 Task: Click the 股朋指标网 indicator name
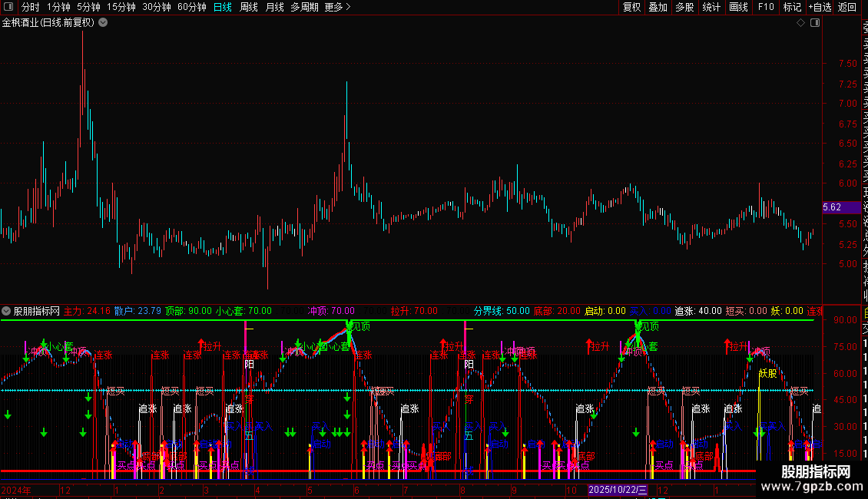point(37,311)
